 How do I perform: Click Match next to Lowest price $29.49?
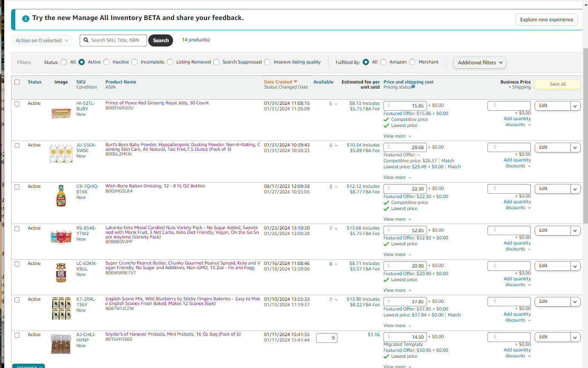pos(454,167)
